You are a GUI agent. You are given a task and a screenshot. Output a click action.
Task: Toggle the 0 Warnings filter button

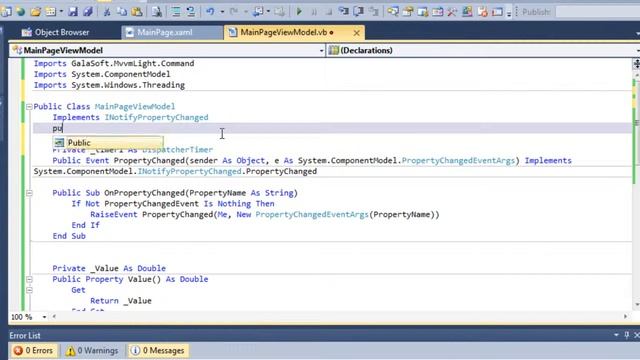pyautogui.click(x=92, y=351)
